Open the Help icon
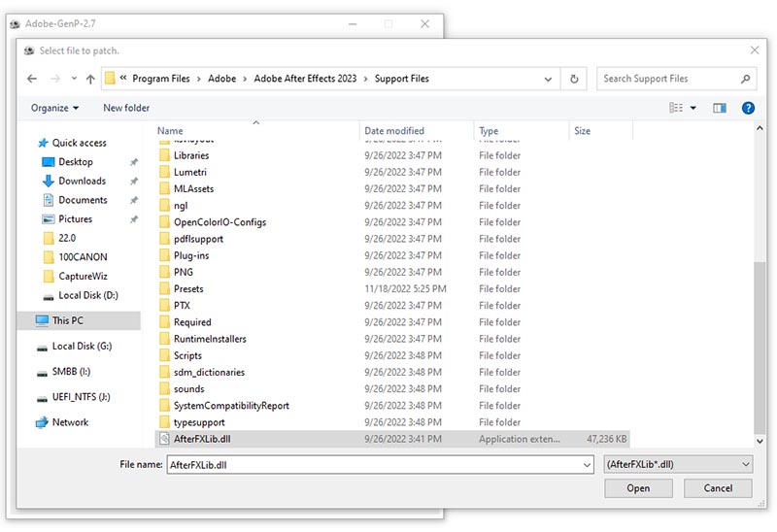 click(x=748, y=108)
